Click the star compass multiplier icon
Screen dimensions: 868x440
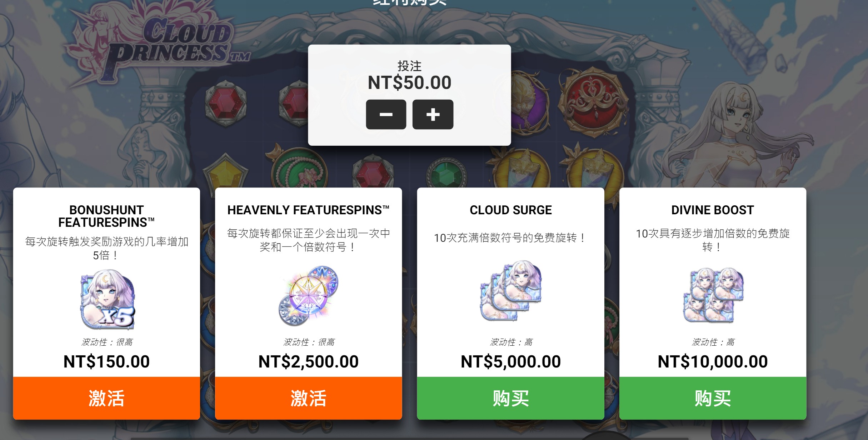pos(308,296)
